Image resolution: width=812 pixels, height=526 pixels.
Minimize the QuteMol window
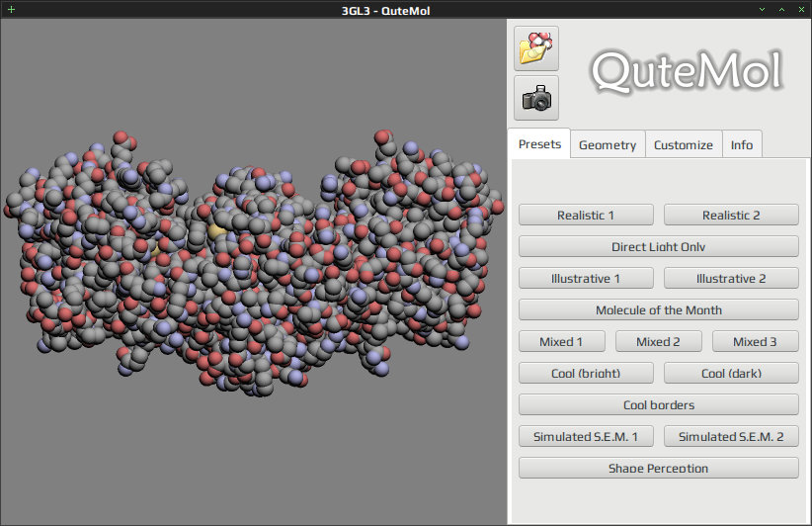tap(762, 9)
